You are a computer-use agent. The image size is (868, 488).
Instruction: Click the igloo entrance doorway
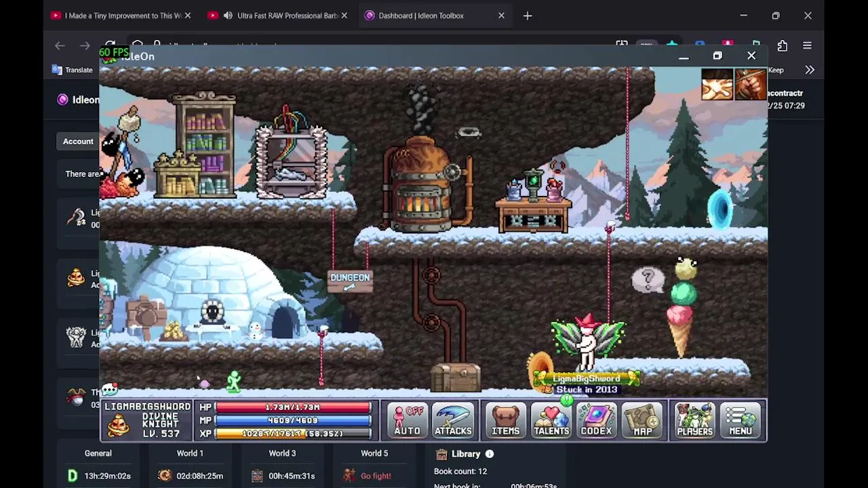[x=286, y=321]
